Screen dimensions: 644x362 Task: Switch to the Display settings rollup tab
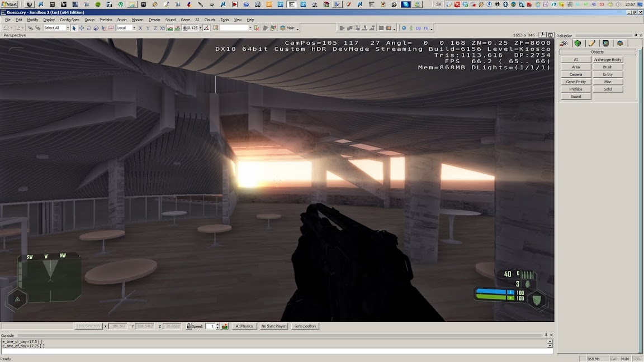pyautogui.click(x=606, y=43)
